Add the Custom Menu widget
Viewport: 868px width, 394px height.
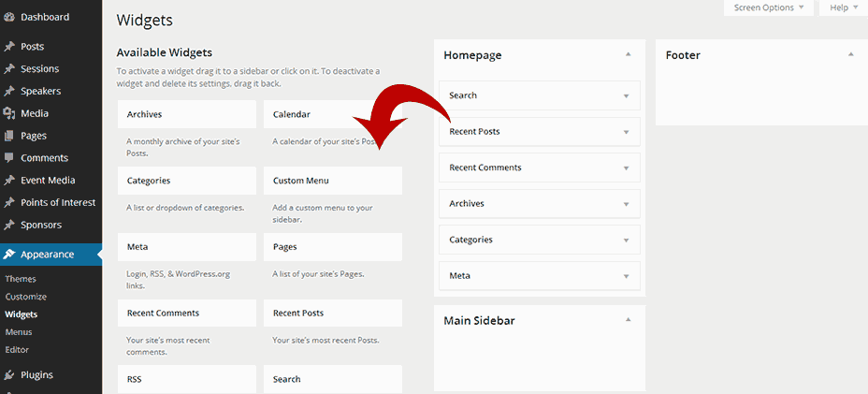[333, 181]
